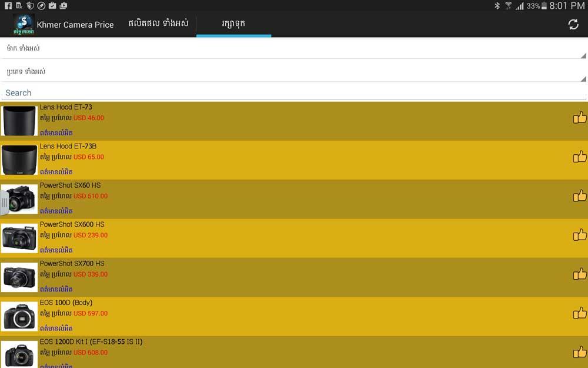The image size is (588, 368).
Task: Tap the battery indicator in status bar
Action: pyautogui.click(x=544, y=6)
